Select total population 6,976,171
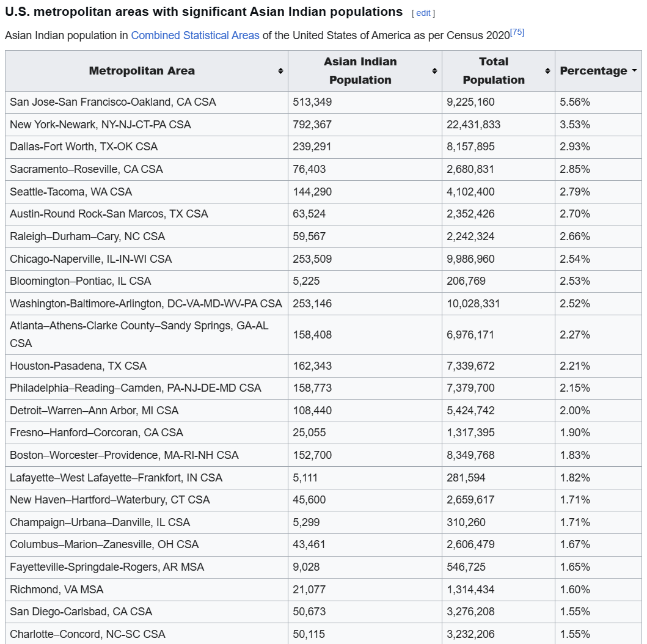 pos(470,335)
